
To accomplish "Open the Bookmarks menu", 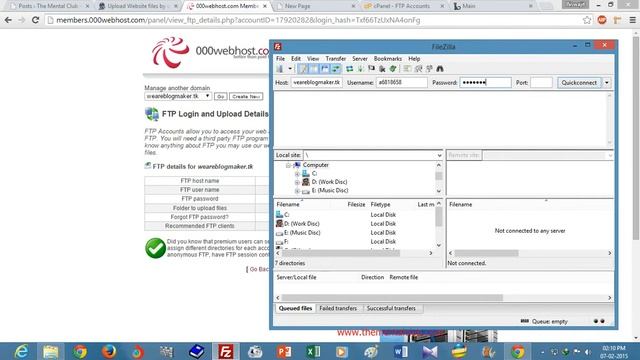I will tap(388, 59).
